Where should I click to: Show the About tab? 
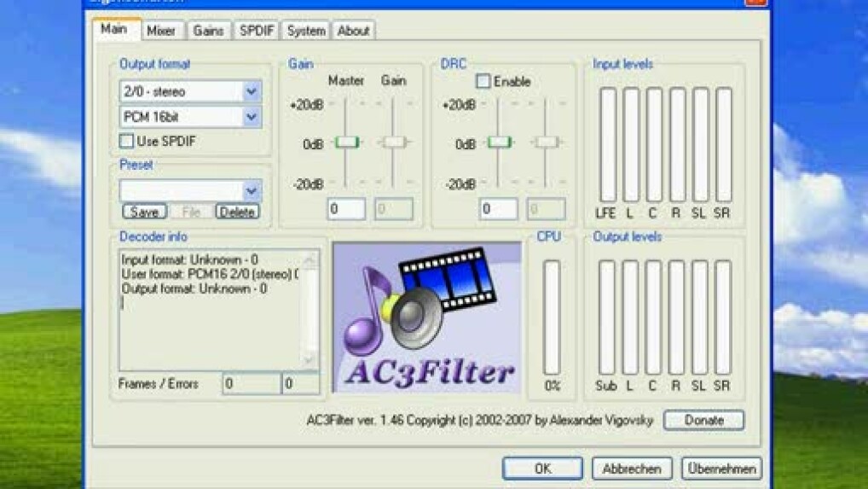click(x=353, y=31)
